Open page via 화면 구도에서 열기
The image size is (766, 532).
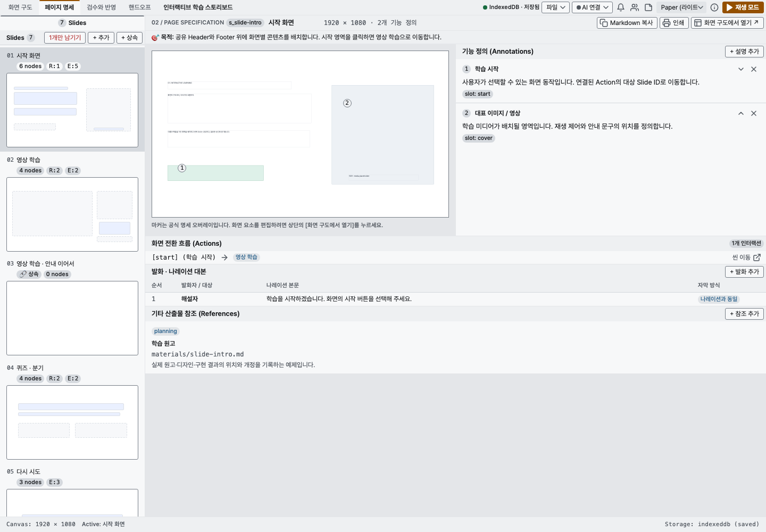point(727,23)
